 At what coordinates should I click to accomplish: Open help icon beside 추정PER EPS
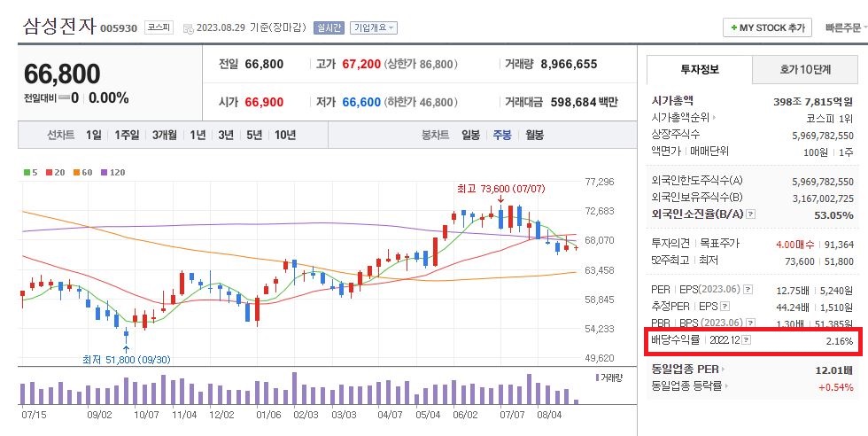(x=725, y=306)
